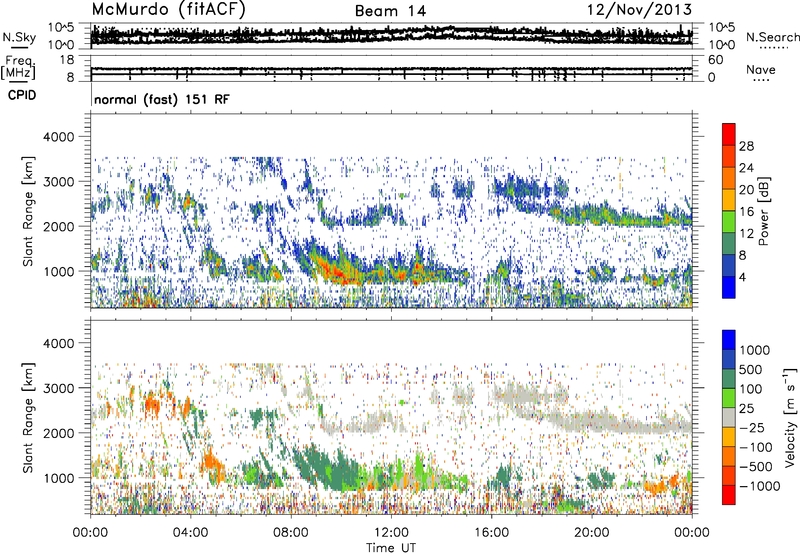Screen dimensions: 800x554
Task: Click the '16:00' time tick label
Action: pos(491,533)
